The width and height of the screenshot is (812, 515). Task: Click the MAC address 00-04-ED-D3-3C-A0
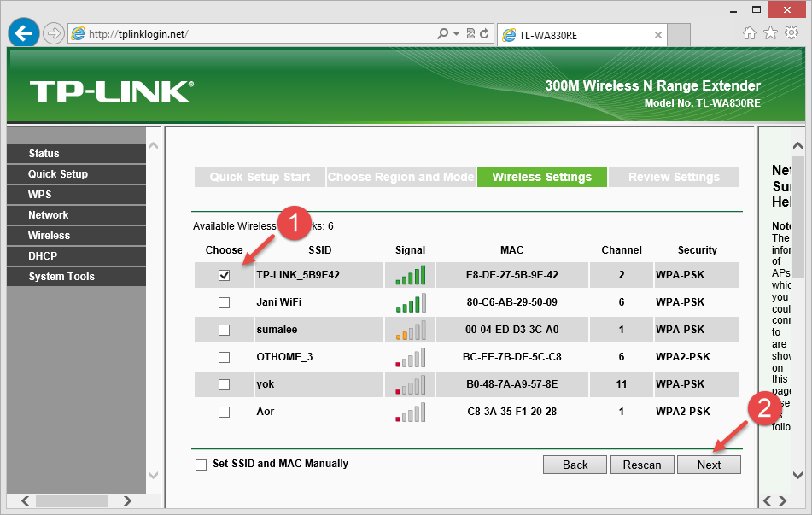click(511, 330)
